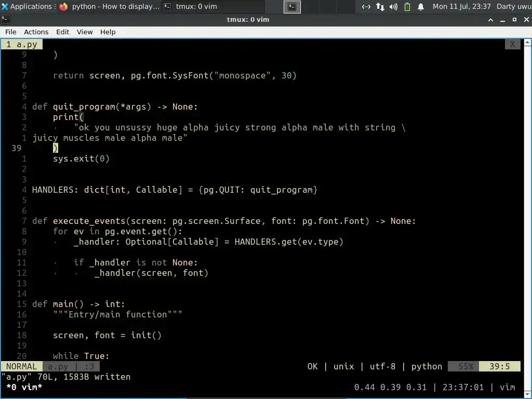
Task: Click the terminal icon in the window title bar
Action: [x=6, y=20]
